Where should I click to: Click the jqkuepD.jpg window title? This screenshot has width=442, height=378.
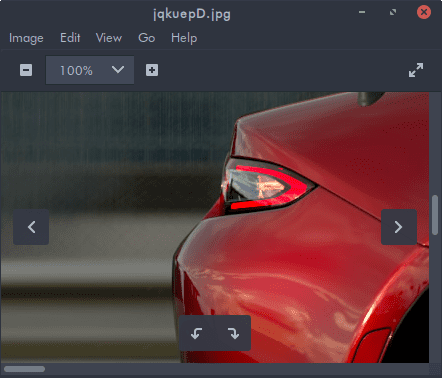(192, 14)
